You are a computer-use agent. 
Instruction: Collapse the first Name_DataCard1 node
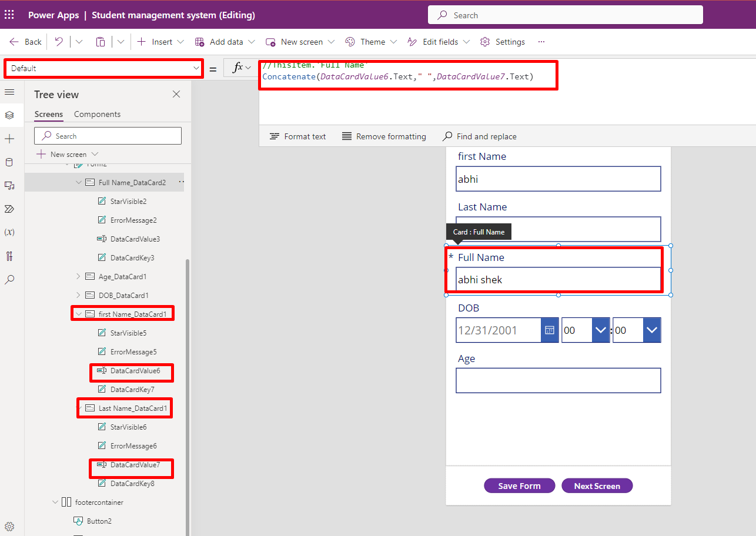(79, 314)
